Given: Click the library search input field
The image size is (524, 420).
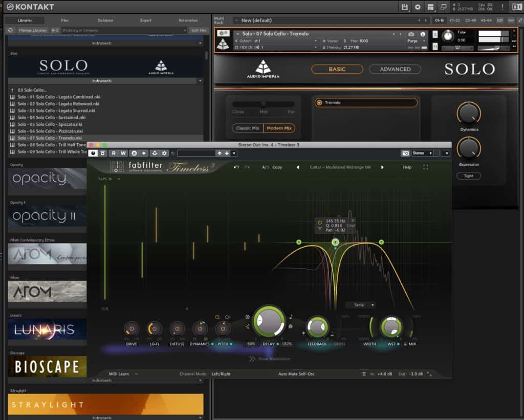Looking at the screenshot, I should pyautogui.click(x=124, y=30).
